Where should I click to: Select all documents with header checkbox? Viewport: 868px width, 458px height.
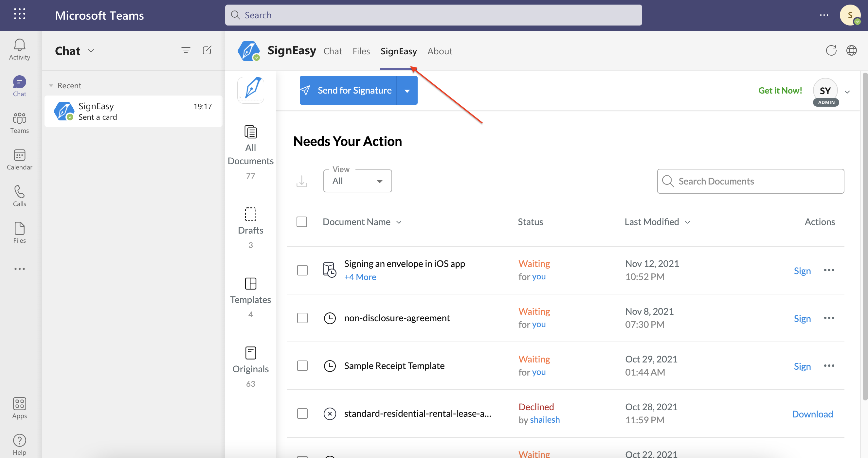click(x=301, y=221)
